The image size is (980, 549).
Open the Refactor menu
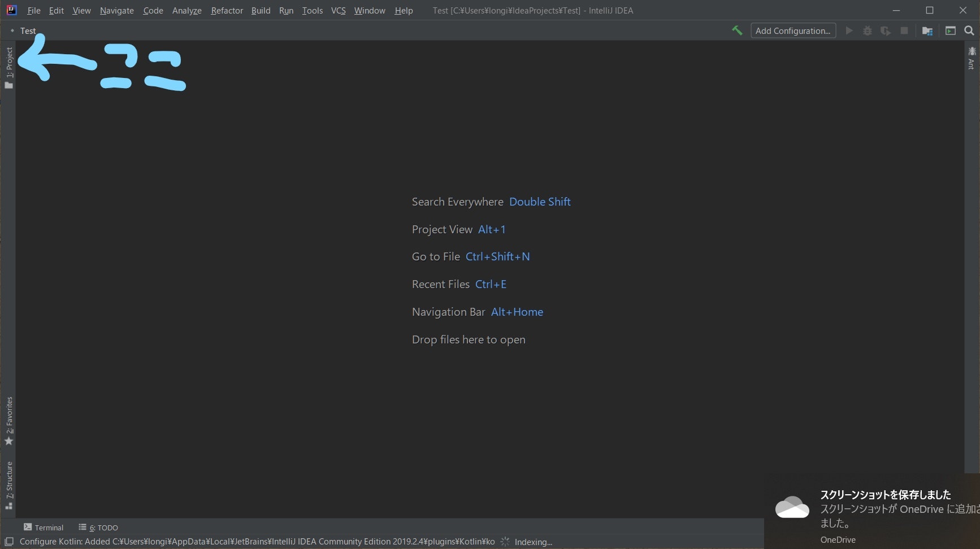pos(227,11)
